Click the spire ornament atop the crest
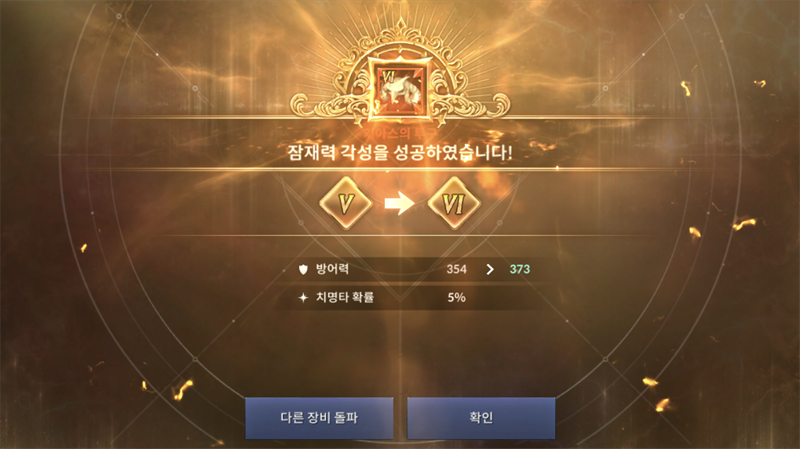800x449 pixels. (x=401, y=27)
